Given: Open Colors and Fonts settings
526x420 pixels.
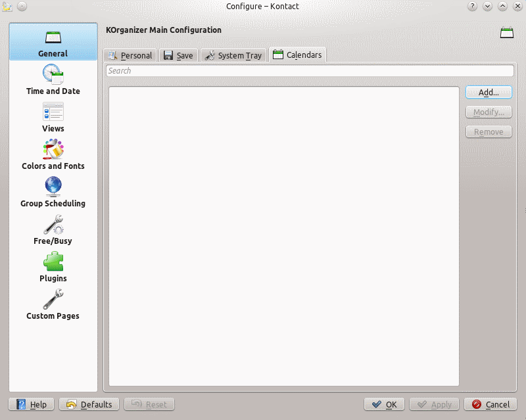Looking at the screenshot, I should pyautogui.click(x=53, y=154).
